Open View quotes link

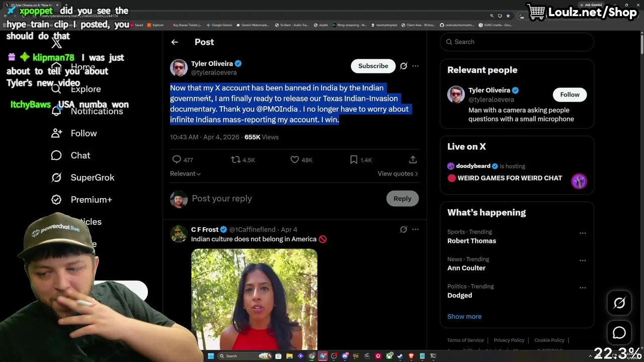click(397, 173)
